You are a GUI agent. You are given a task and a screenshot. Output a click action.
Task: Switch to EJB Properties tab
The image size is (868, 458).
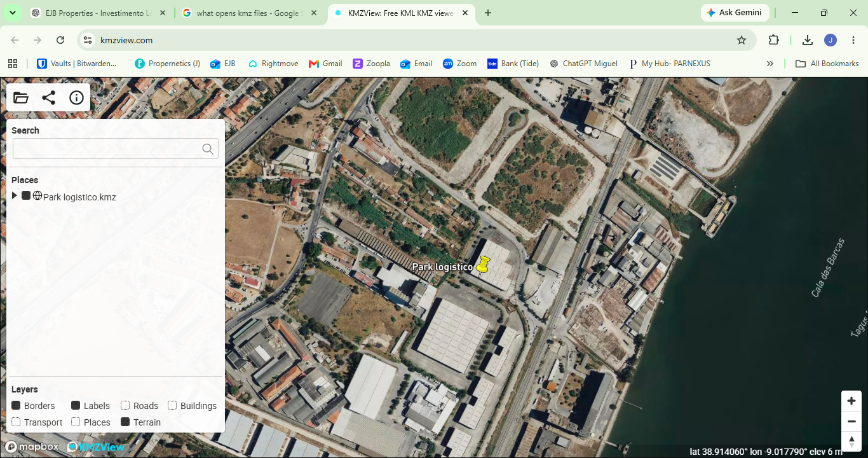point(98,13)
